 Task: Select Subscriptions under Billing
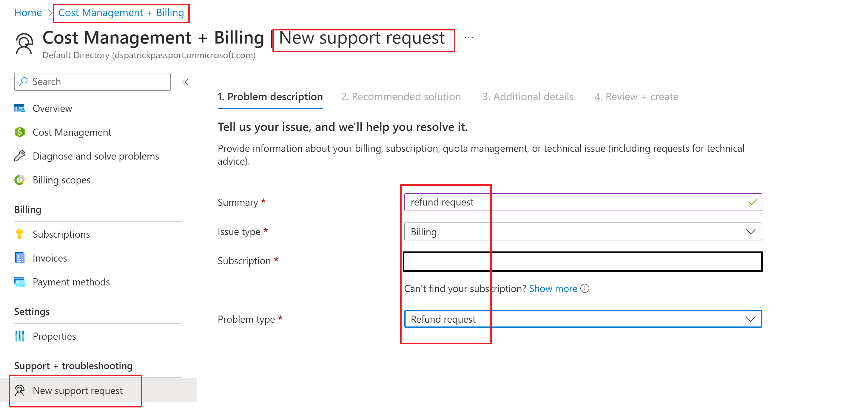coord(61,234)
